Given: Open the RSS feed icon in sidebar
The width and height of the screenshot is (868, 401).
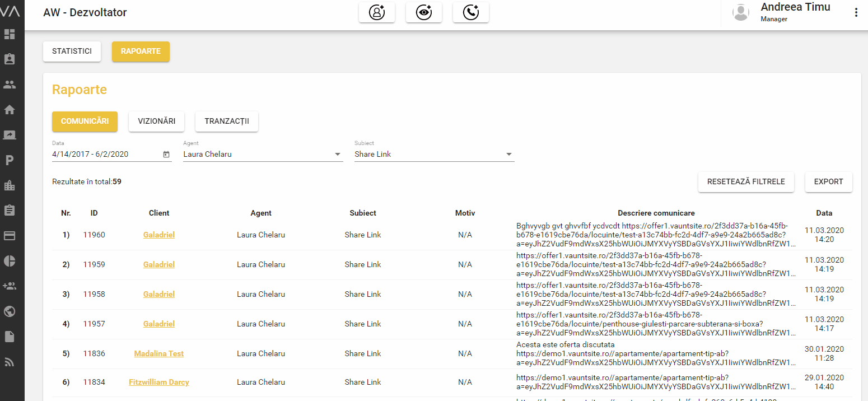Looking at the screenshot, I should point(10,362).
